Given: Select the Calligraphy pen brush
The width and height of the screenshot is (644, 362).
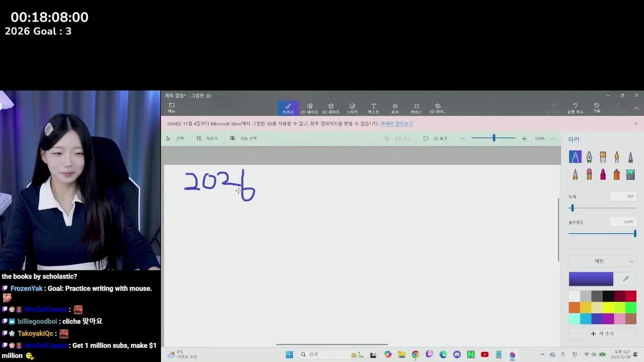Looking at the screenshot, I should tap(589, 157).
